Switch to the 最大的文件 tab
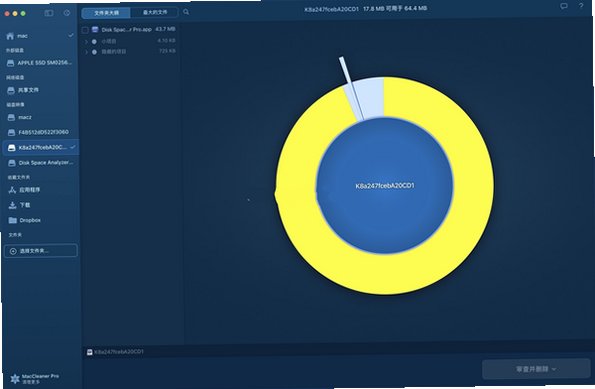Image resolution: width=595 pixels, height=389 pixels. [154, 13]
